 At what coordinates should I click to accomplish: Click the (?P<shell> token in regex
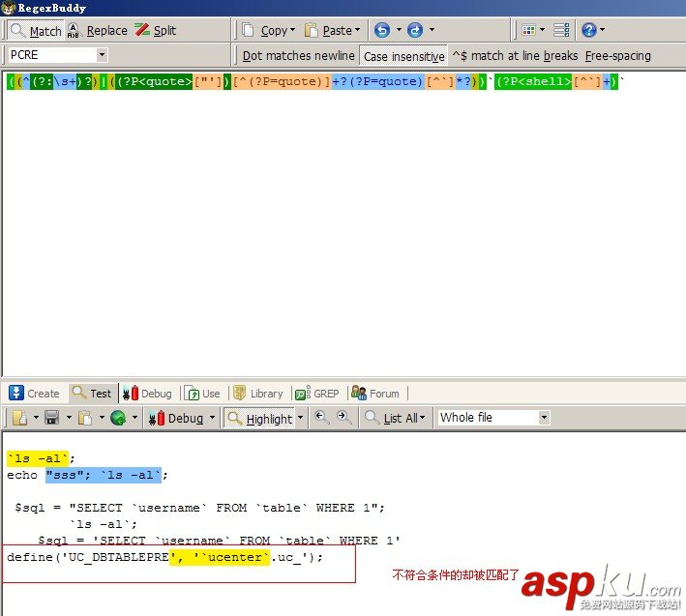tap(534, 81)
